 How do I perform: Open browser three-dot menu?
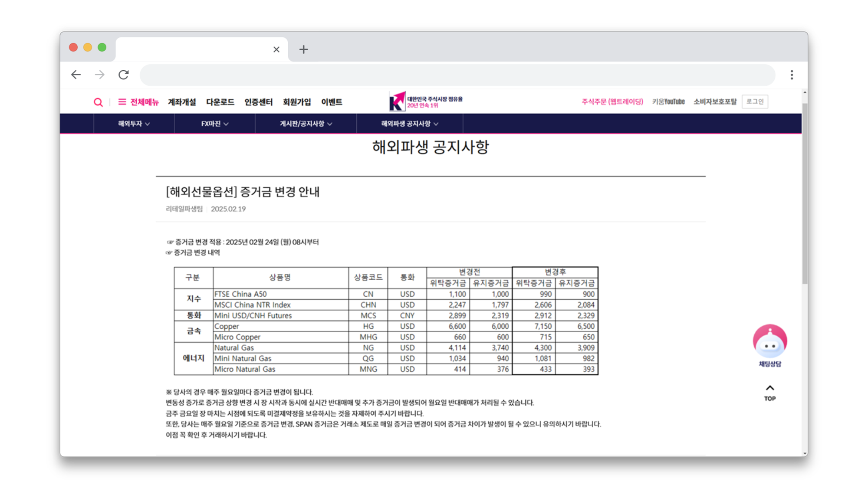[x=792, y=75]
